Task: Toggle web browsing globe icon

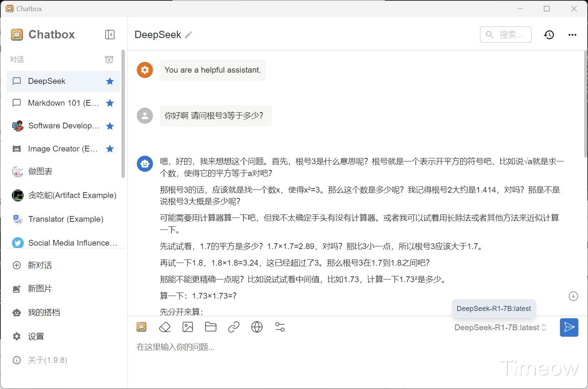Action: pos(257,327)
